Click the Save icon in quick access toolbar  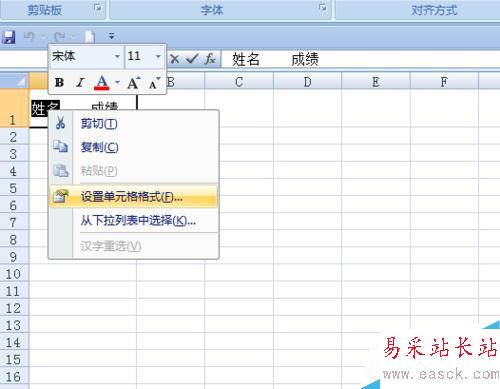tap(9, 37)
